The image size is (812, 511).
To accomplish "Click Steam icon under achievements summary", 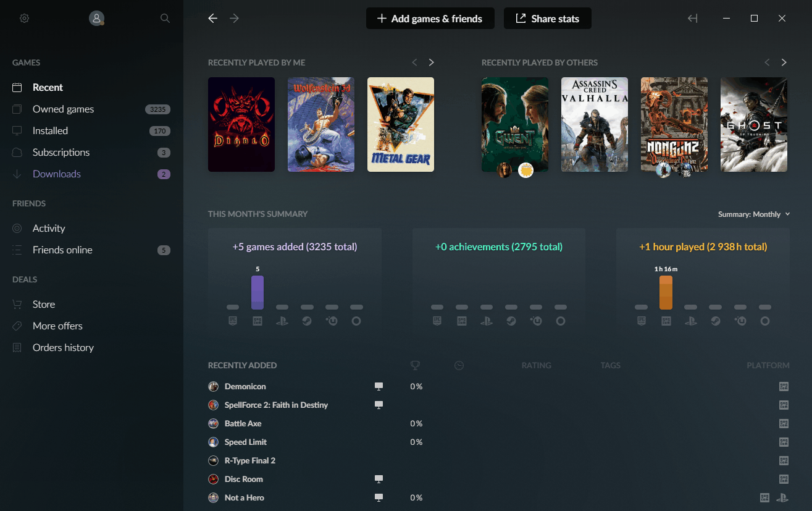I will [x=511, y=321].
